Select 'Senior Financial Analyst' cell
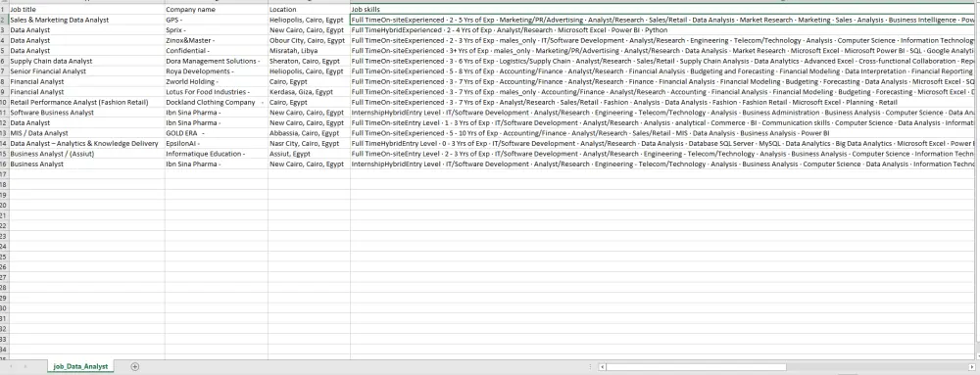Screen dimensions: 980x375 (x=87, y=71)
